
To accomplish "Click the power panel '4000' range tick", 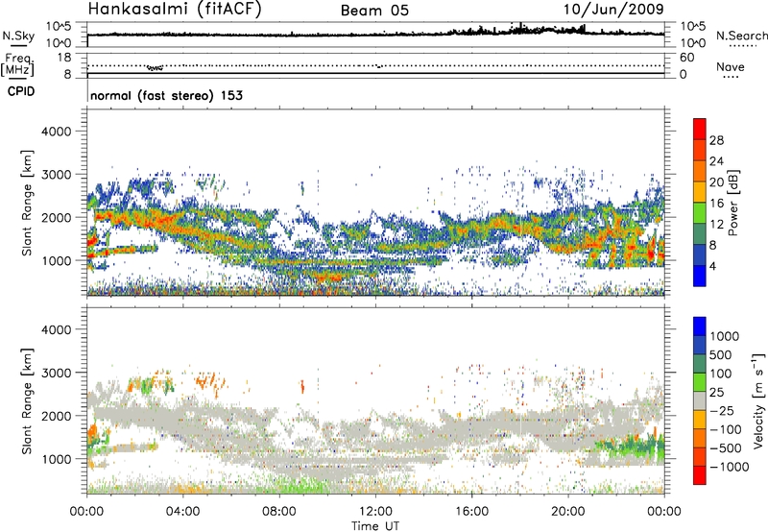I will (x=57, y=132).
